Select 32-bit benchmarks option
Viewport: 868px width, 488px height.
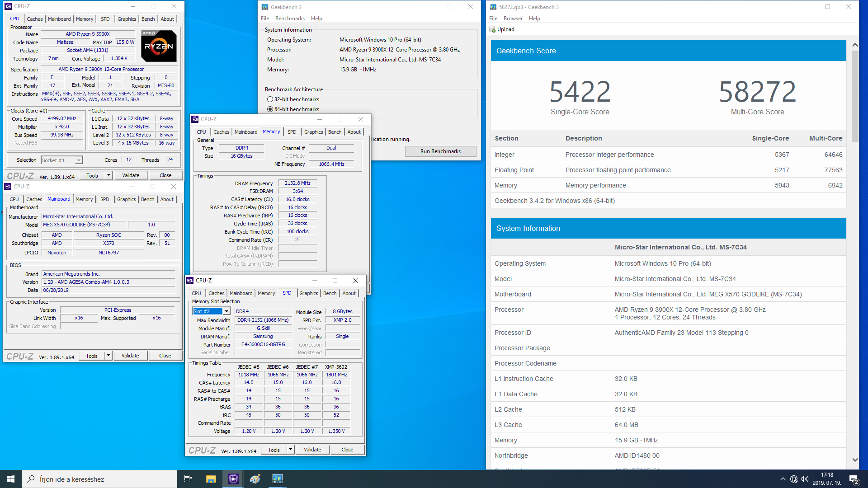click(x=270, y=99)
